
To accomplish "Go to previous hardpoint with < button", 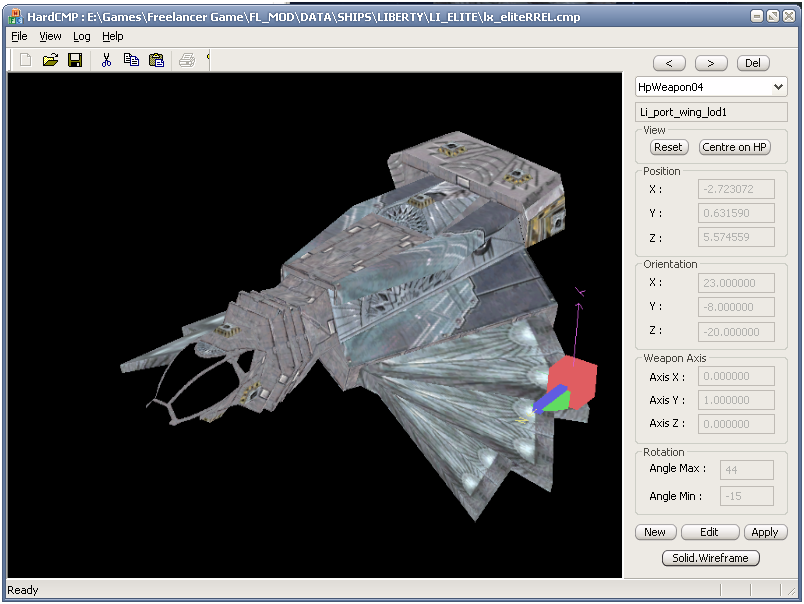I will point(669,63).
